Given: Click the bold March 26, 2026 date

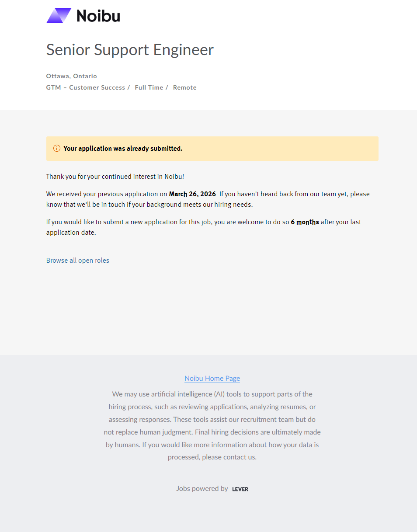Looking at the screenshot, I should coord(192,194).
